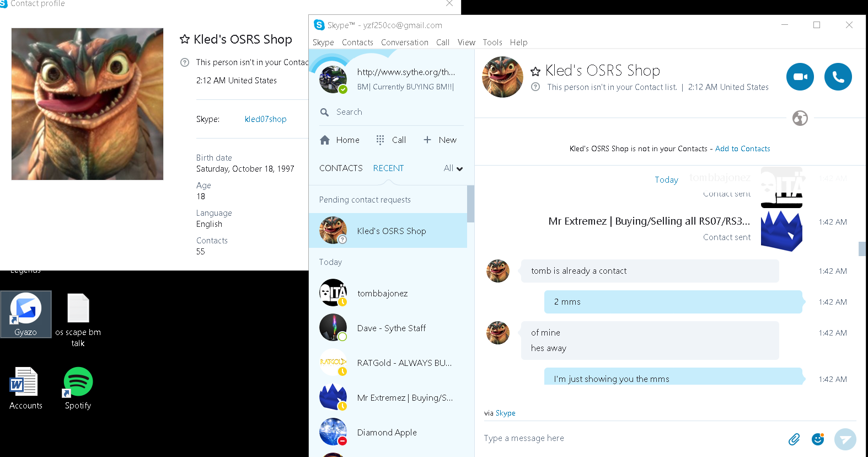
Task: Close the Contact profile window
Action: pos(449,3)
